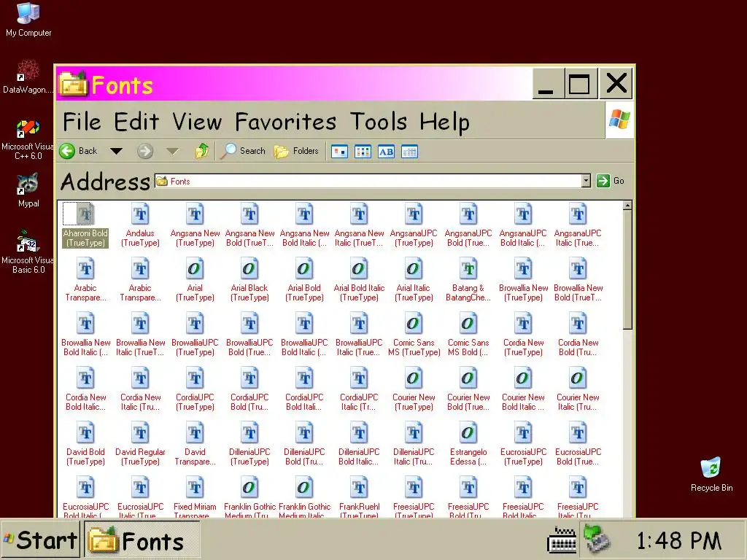Viewport: 747px width, 560px height.
Task: Select EucrosiaUPC (TrueType) label
Action: 524,457
